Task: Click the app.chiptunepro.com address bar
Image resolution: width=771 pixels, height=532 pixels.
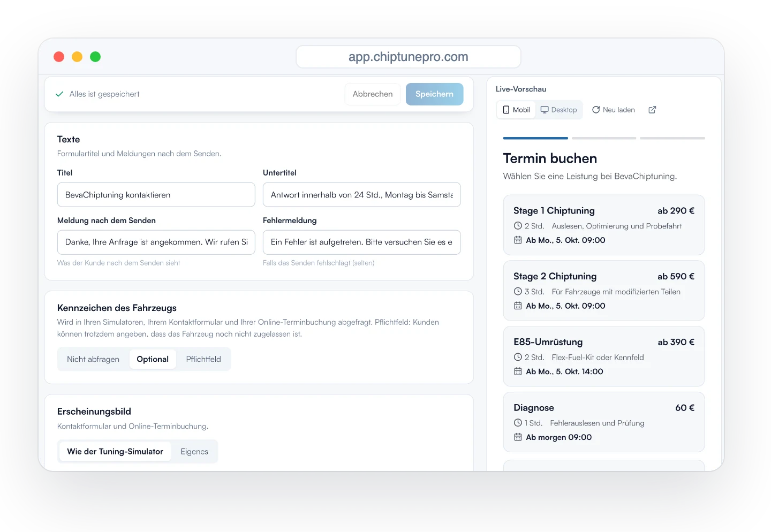Action: coord(409,57)
